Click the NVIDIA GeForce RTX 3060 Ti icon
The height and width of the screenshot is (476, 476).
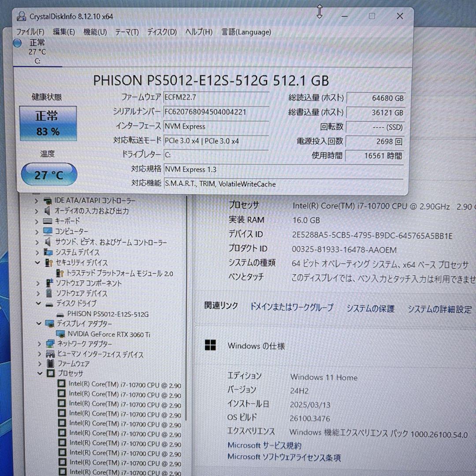[x=61, y=334]
